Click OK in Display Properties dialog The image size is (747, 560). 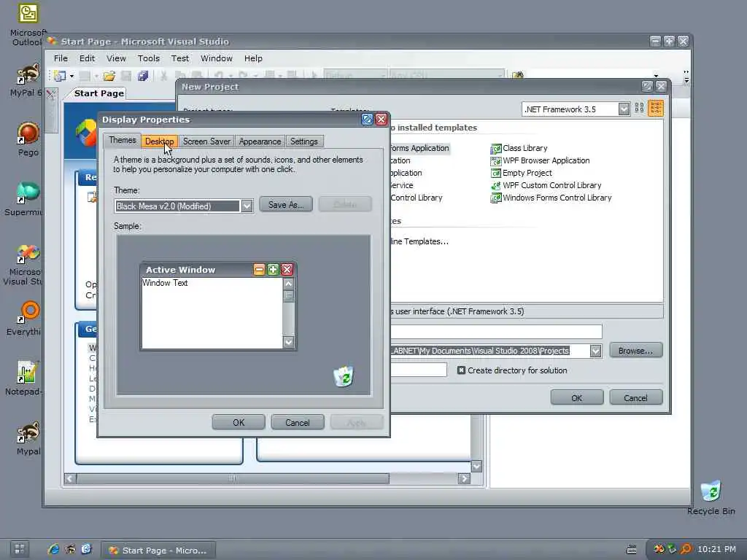tap(239, 422)
